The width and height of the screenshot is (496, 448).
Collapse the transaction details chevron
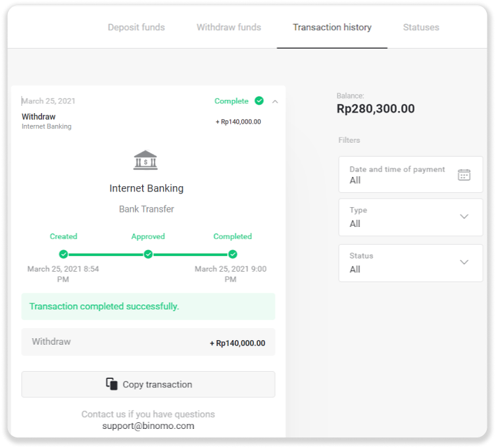[x=275, y=101]
